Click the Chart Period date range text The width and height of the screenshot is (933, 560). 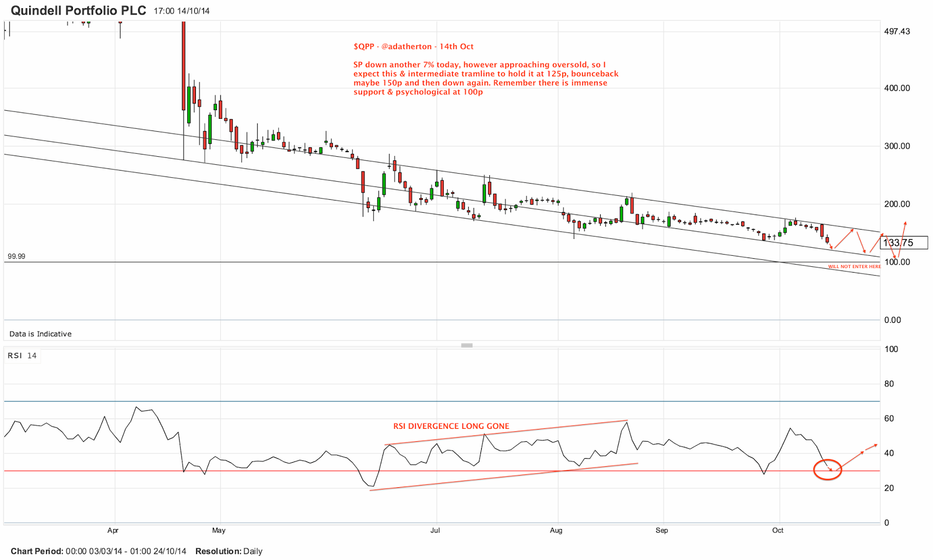[x=99, y=551]
